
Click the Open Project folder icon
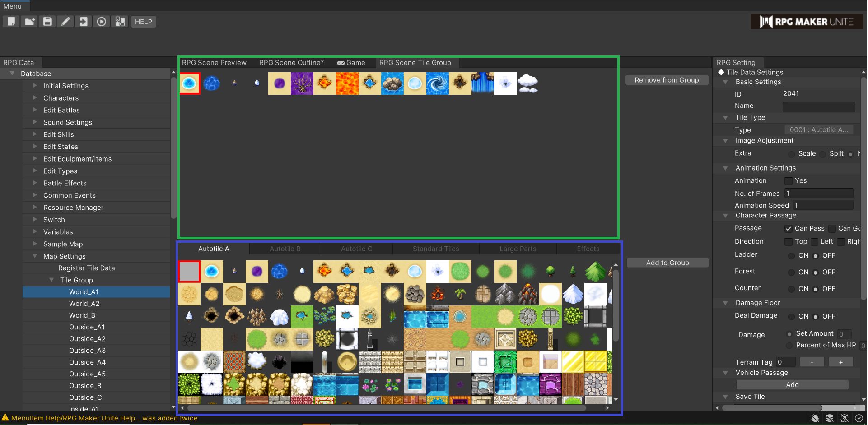pos(29,22)
